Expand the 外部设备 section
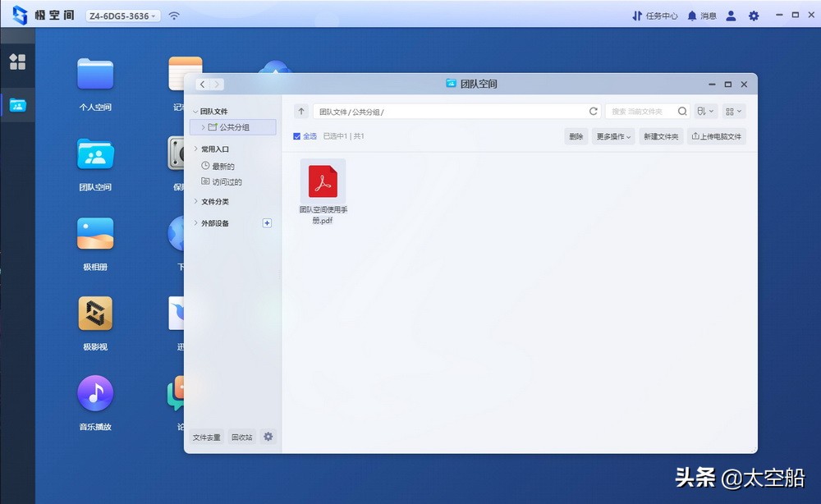The width and height of the screenshot is (821, 504). point(196,223)
